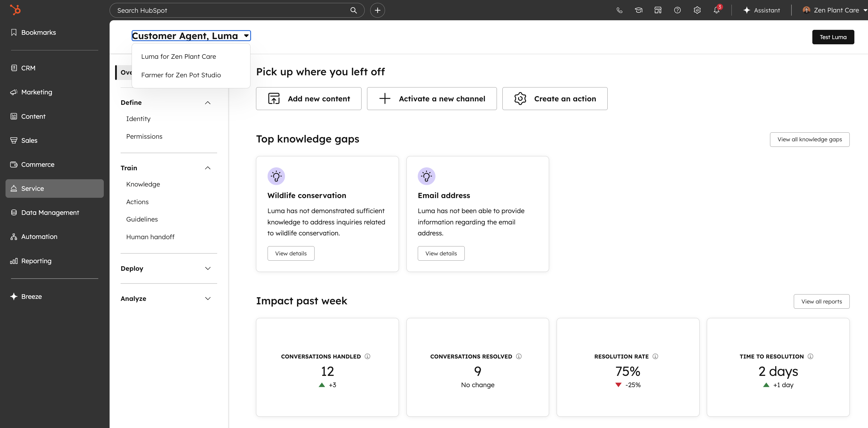Screen dimensions: 868x428
Task: Open the Content sidebar section
Action: click(x=55, y=116)
